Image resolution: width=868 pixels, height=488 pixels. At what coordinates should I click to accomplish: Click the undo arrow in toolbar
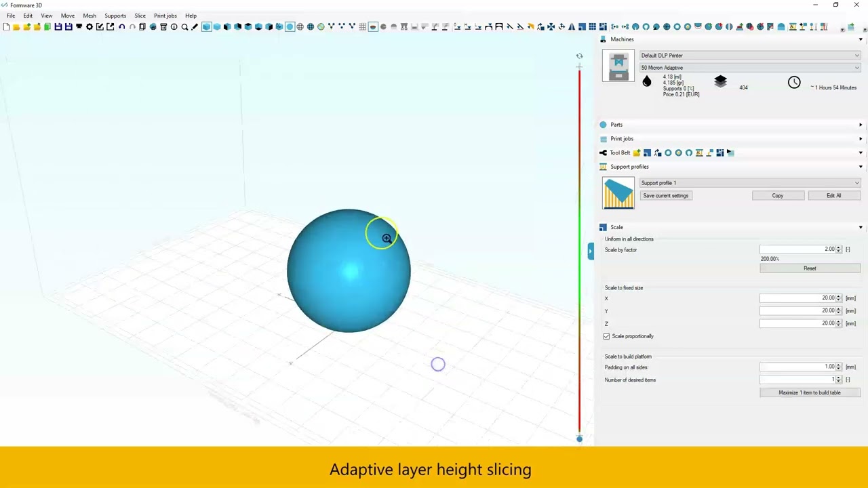122,26
